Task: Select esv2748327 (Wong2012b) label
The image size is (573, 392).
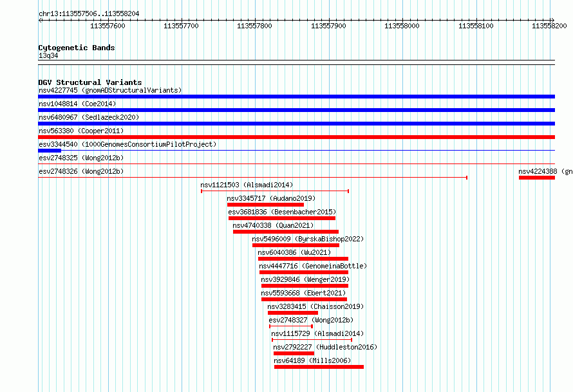Action: (x=311, y=320)
